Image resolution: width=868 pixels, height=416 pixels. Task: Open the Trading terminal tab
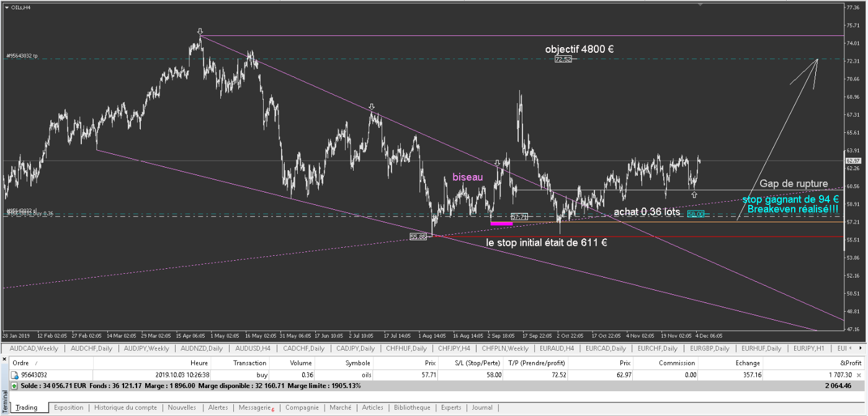(x=27, y=408)
